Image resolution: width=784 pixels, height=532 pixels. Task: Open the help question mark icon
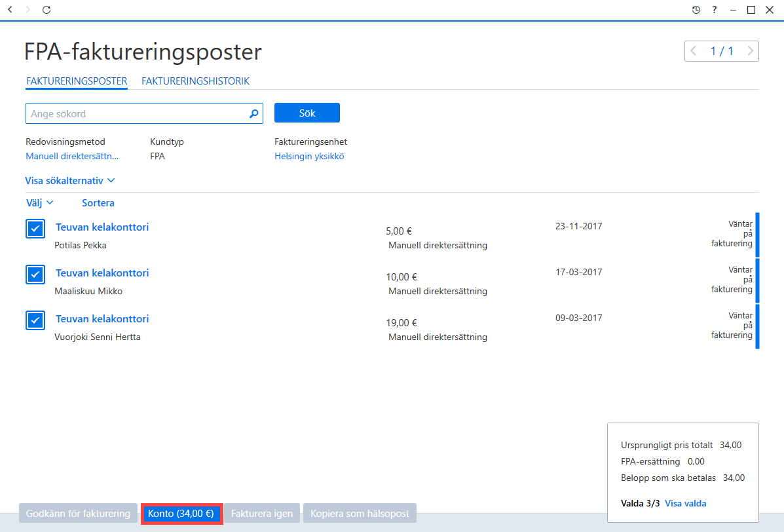coord(715,9)
